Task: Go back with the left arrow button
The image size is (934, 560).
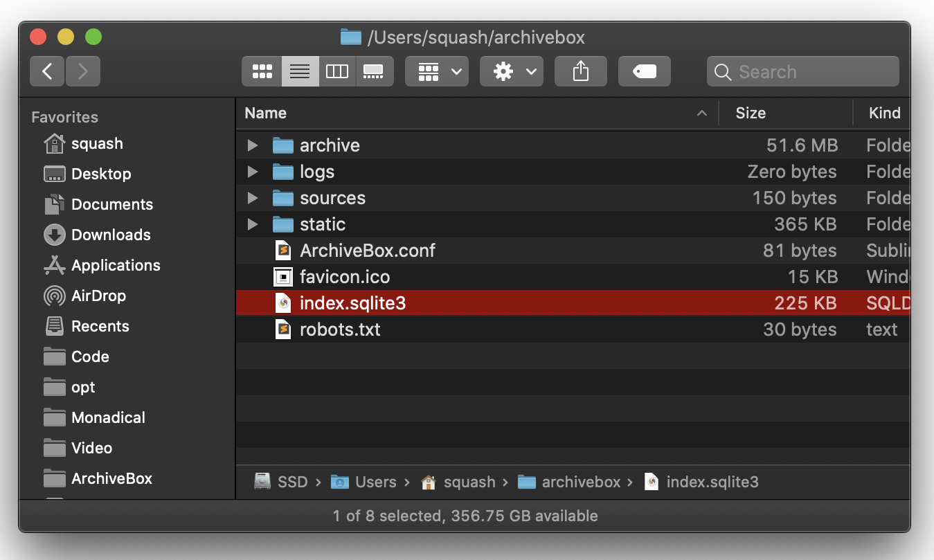Action: (x=47, y=71)
